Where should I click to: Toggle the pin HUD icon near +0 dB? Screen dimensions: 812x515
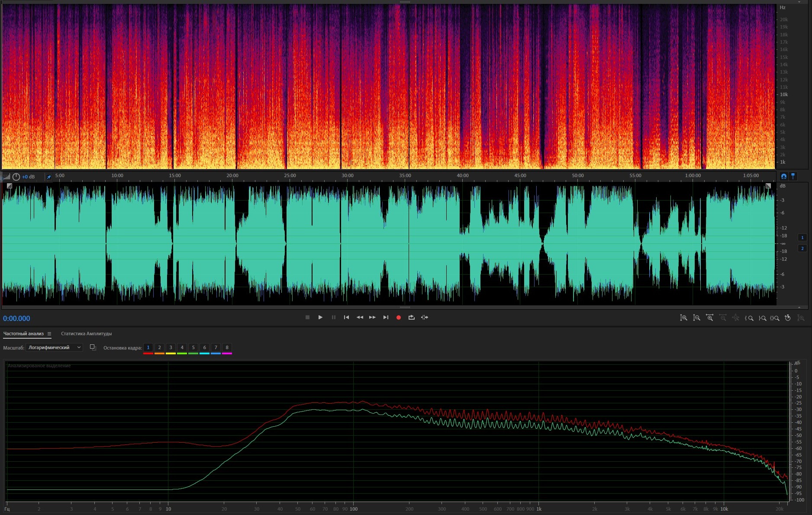[49, 177]
